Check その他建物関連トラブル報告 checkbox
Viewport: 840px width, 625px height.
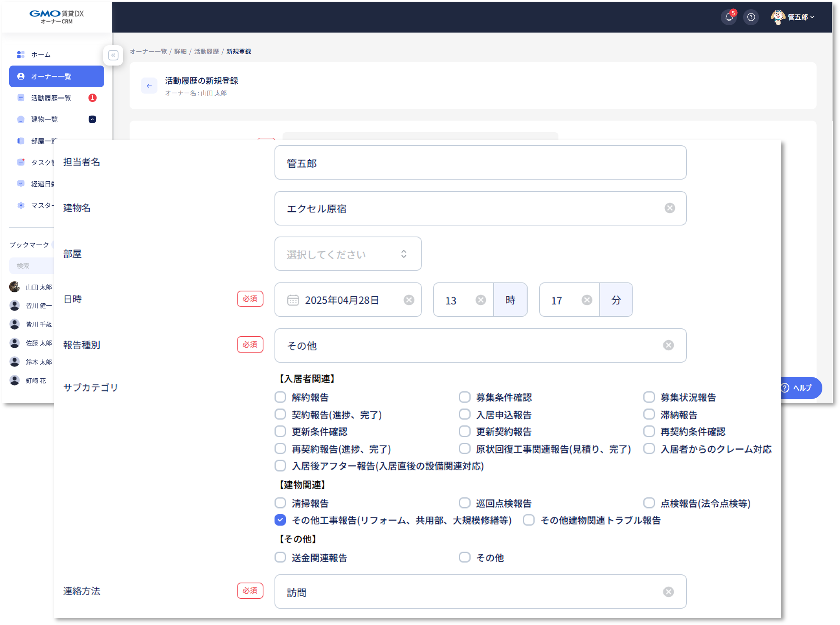point(529,521)
